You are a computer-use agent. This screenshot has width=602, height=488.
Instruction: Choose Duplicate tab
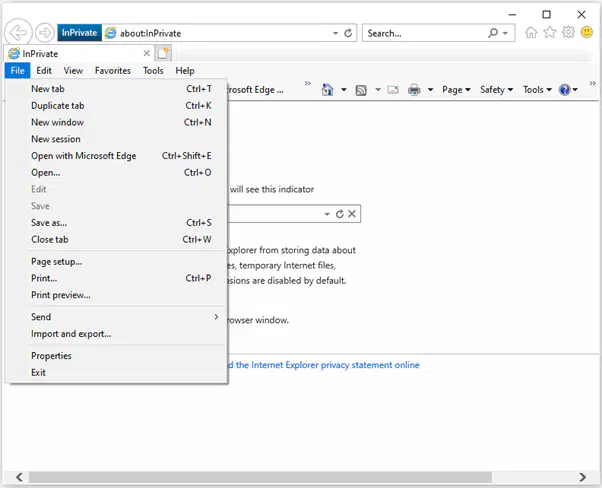[x=117, y=106]
